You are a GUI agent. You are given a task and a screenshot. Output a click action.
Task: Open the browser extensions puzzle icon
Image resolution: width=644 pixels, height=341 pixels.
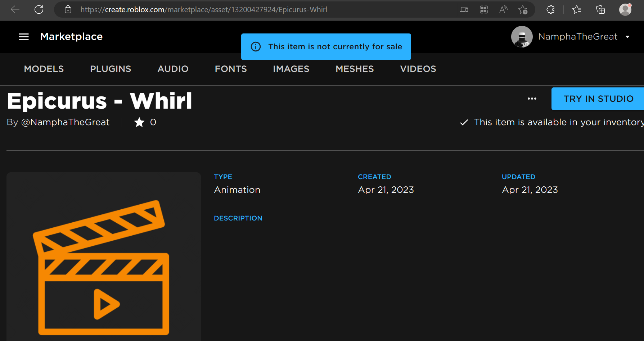(550, 10)
